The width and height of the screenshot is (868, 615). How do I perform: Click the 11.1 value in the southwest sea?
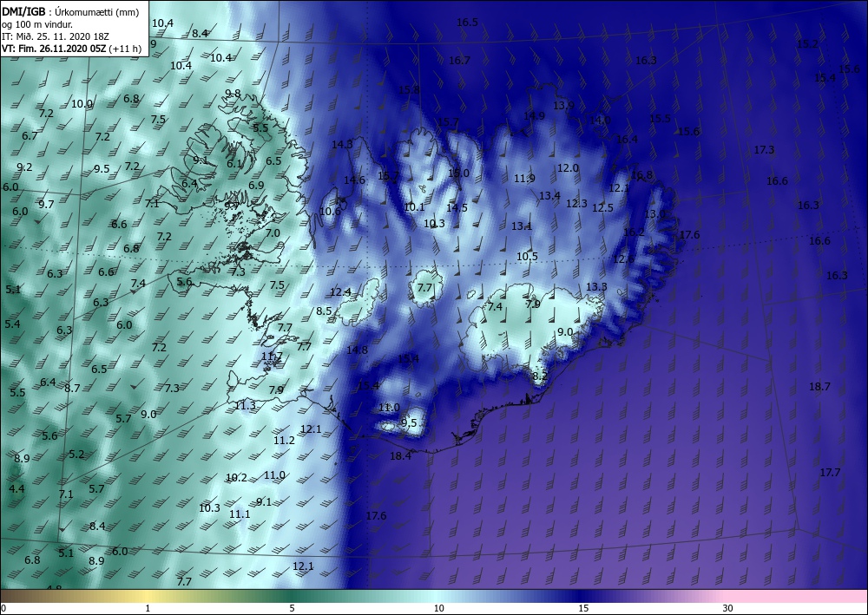[240, 514]
